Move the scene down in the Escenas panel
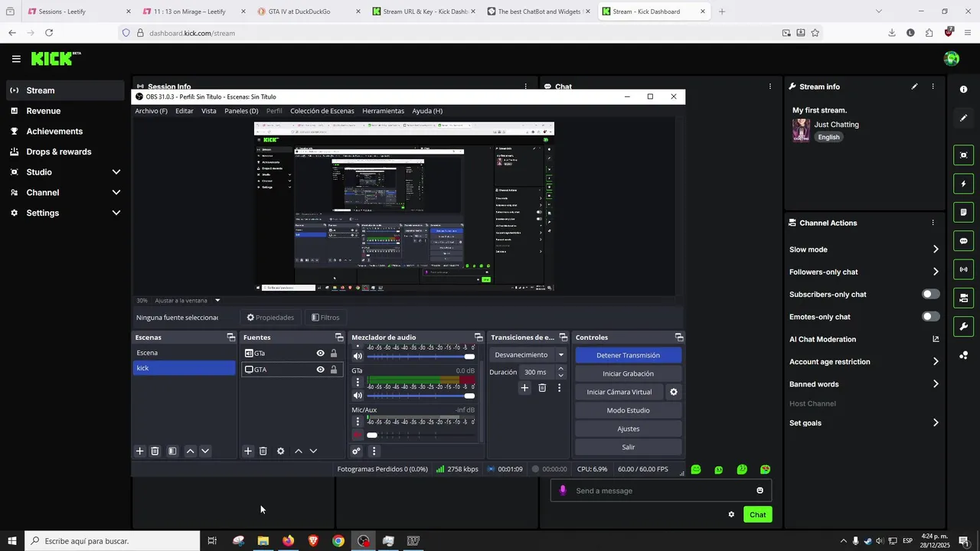Viewport: 980px width, 551px height. tap(205, 452)
